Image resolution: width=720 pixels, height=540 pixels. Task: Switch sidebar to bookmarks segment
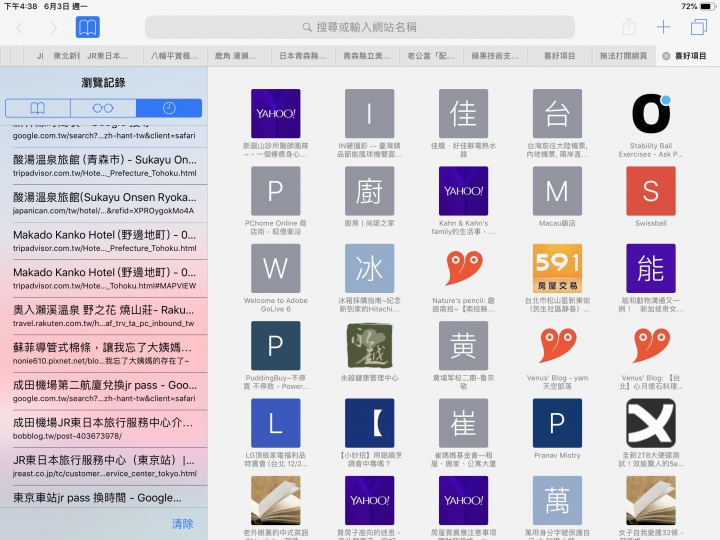pyautogui.click(x=38, y=108)
